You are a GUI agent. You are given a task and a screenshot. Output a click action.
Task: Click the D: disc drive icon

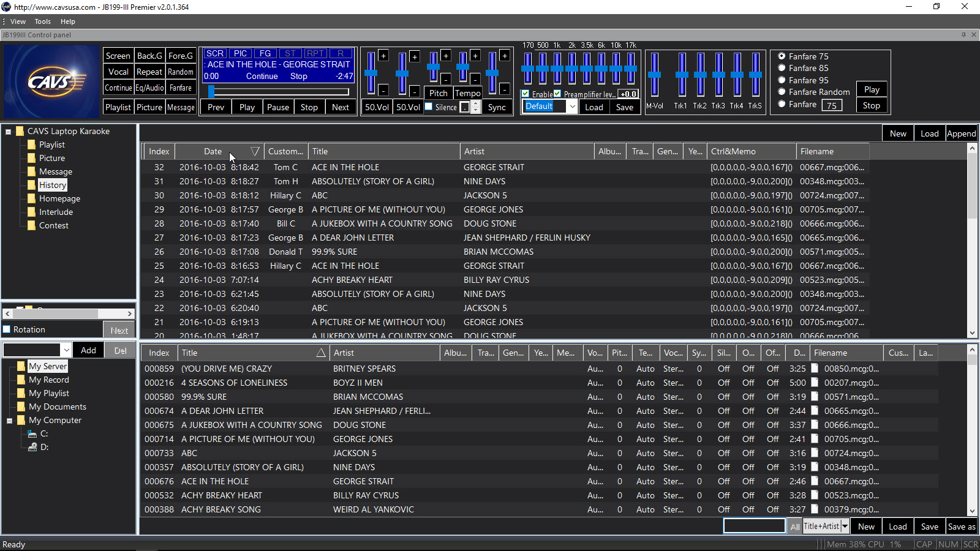pos(32,447)
